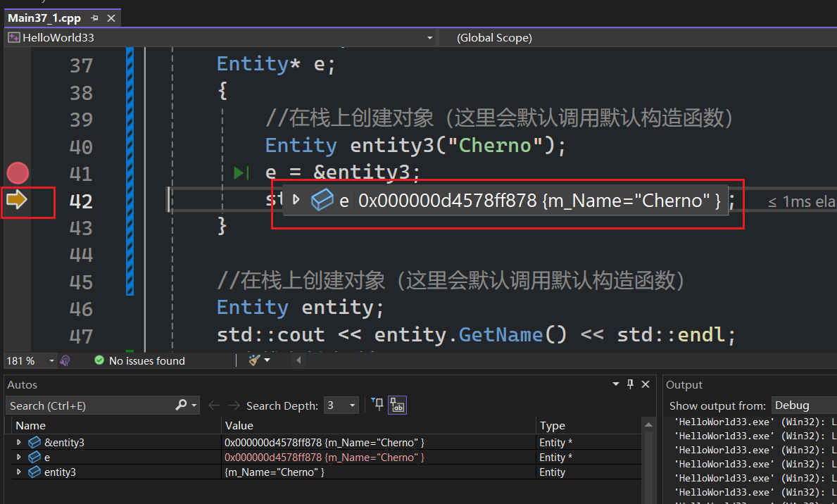Click the red breakpoint on line 41
Viewport: 837px width, 504px height.
(x=18, y=173)
